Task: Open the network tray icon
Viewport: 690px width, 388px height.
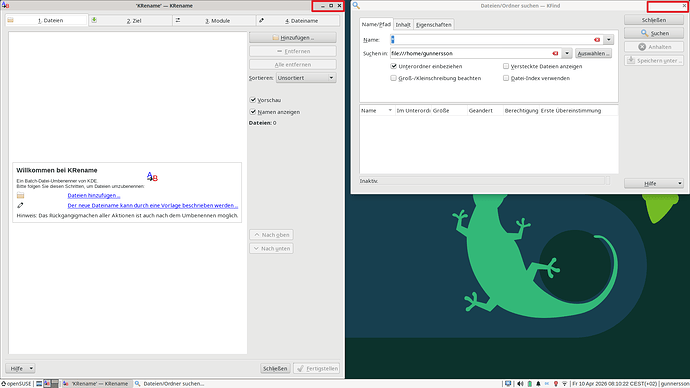Action: [x=565, y=384]
